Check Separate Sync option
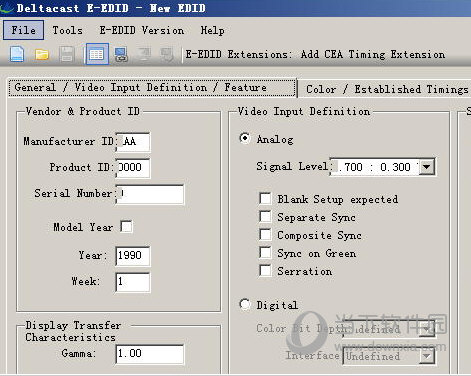471x376 pixels. [x=265, y=216]
